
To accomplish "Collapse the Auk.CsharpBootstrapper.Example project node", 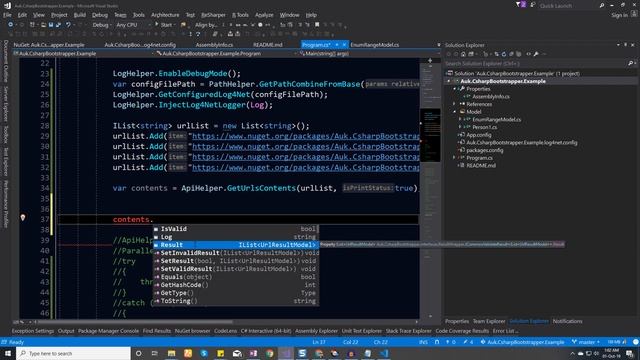I will 449,81.
